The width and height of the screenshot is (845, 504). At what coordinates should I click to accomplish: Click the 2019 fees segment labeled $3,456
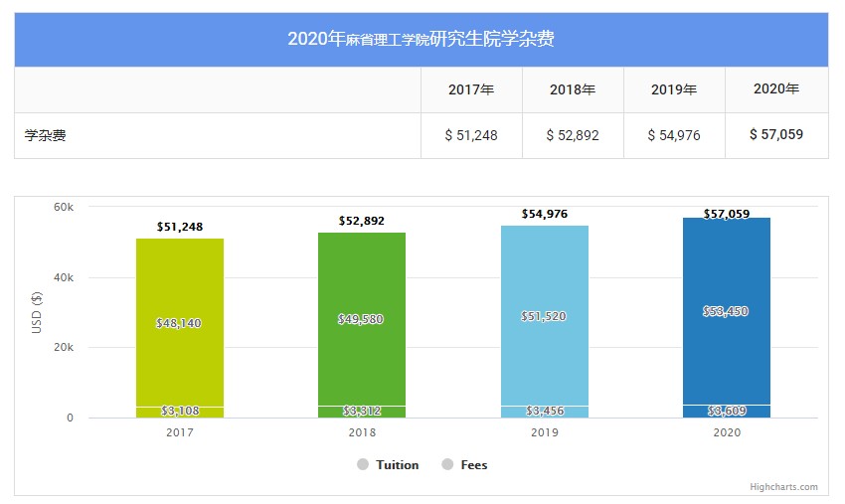[x=544, y=412]
